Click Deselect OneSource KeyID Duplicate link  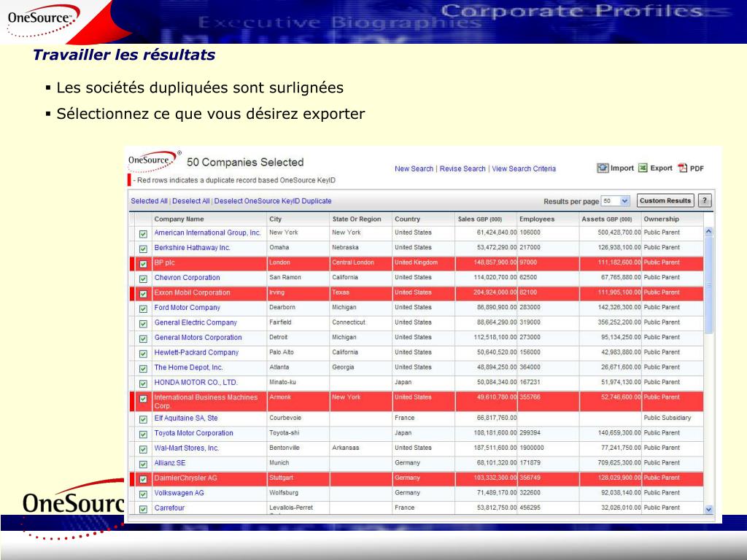point(273,201)
